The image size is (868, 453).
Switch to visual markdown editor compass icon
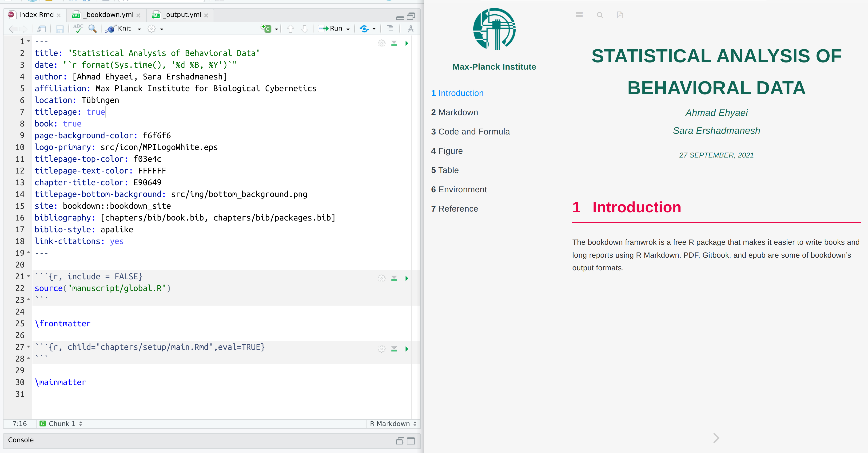(x=410, y=29)
